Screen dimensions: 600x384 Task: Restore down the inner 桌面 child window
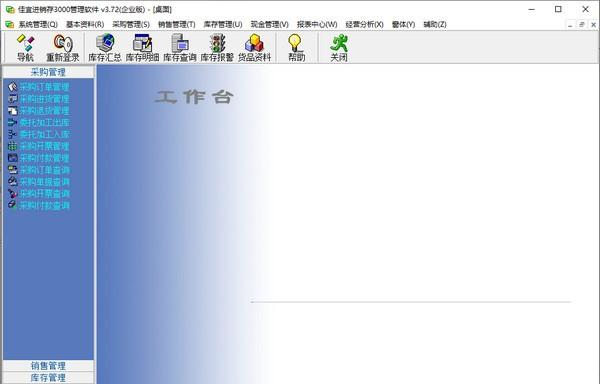(582, 25)
